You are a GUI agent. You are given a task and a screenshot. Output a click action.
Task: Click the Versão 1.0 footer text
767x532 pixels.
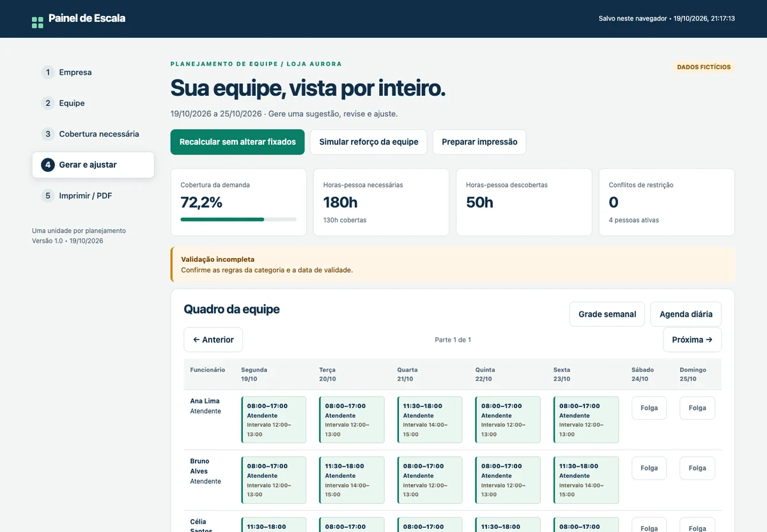click(x=68, y=241)
